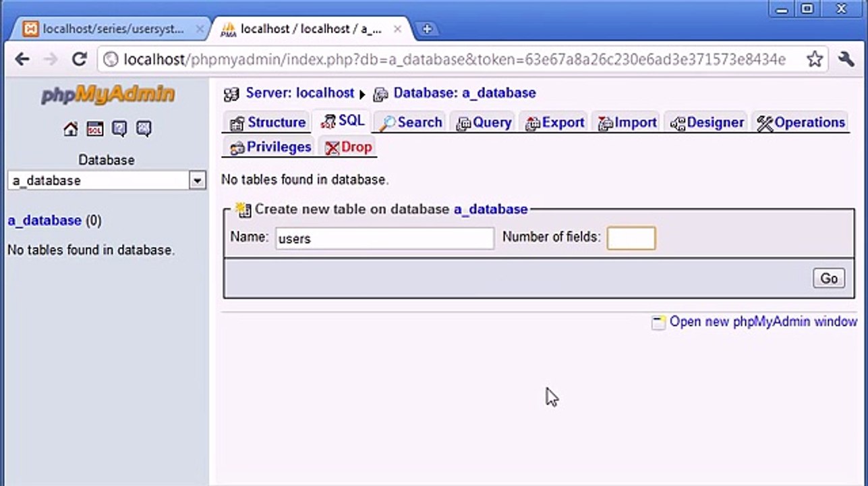
Task: Click the browser address bar URL
Action: (x=455, y=59)
